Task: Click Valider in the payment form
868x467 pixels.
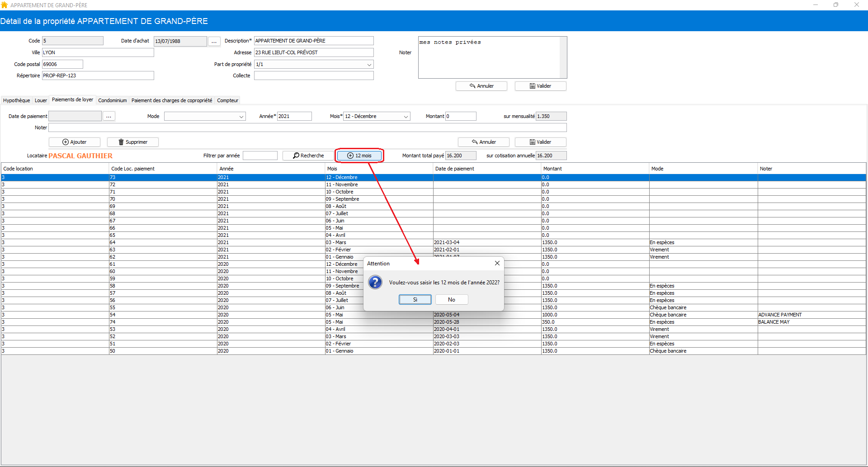Action: [541, 142]
